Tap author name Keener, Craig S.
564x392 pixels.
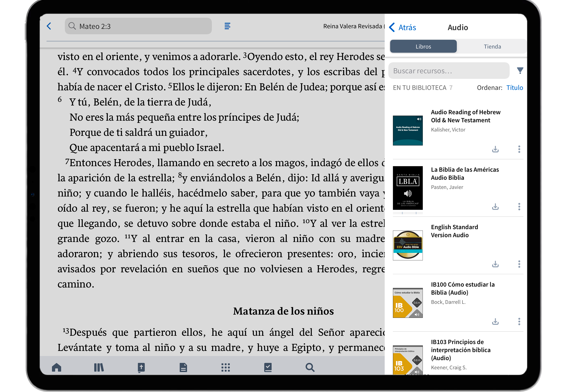[x=449, y=368]
